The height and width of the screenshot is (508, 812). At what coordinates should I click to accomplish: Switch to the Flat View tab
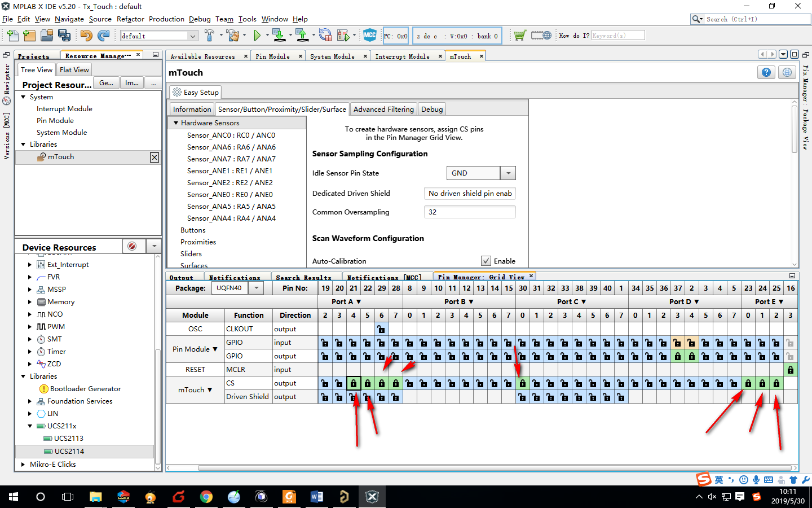coord(74,70)
